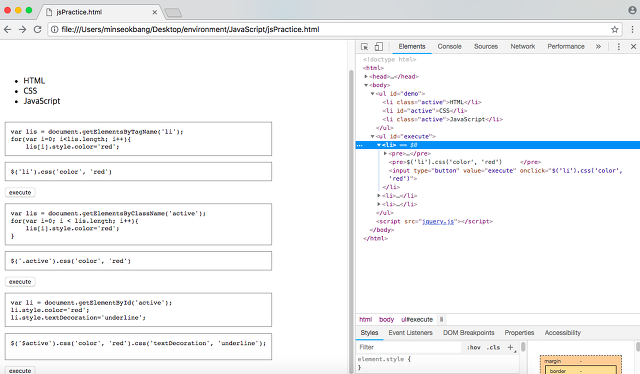This screenshot has width=640, height=374.
Task: Select li class="active" HTML node
Action: [x=432, y=102]
